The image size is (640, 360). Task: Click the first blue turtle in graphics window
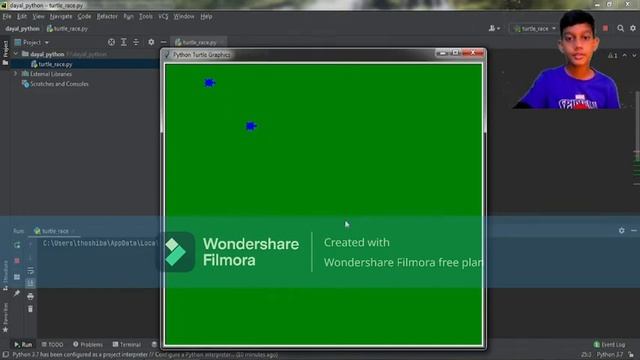[209, 83]
